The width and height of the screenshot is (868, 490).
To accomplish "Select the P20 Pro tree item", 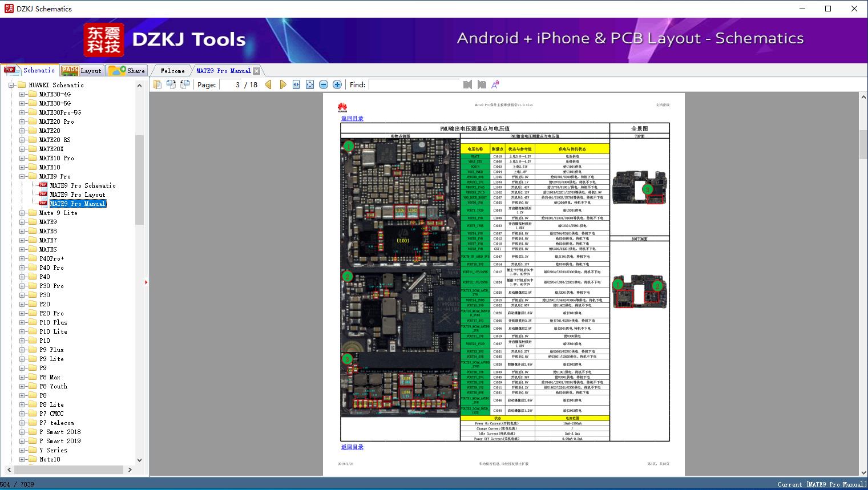I will (51, 313).
